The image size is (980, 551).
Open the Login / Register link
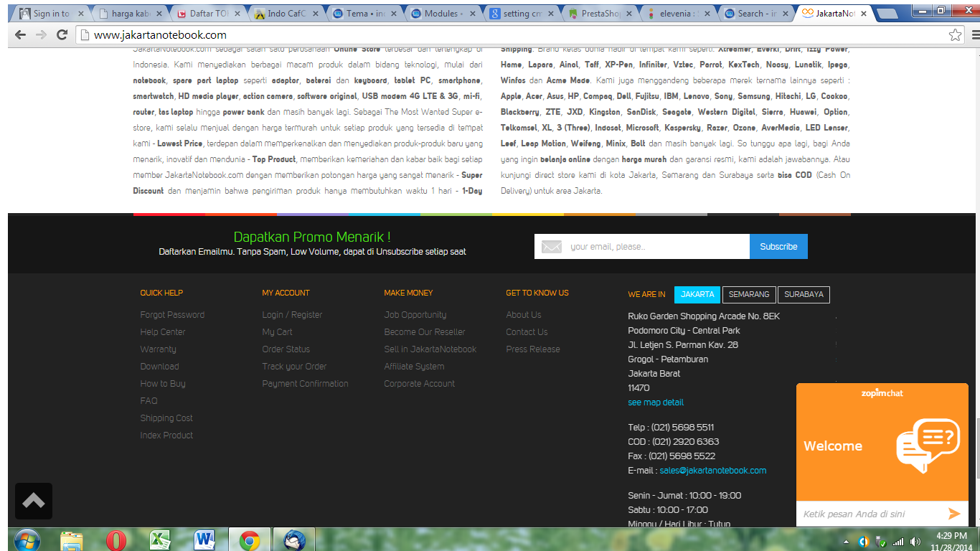coord(292,315)
